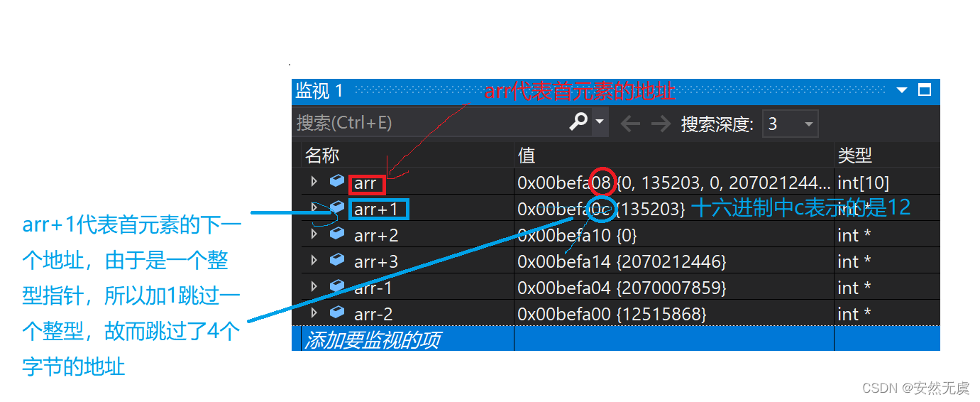
Task: Click value 0x00befa04 {2070007859}
Action: [x=622, y=288]
